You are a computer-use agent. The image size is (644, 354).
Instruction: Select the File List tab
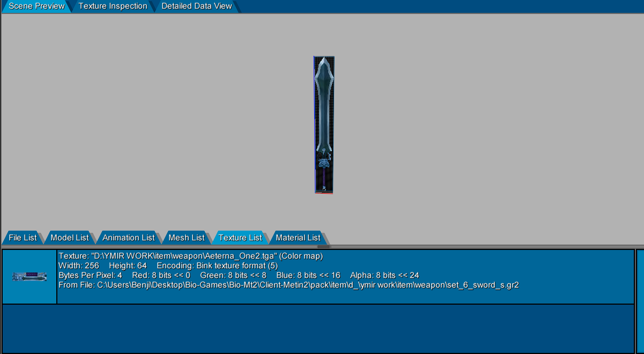tap(23, 238)
